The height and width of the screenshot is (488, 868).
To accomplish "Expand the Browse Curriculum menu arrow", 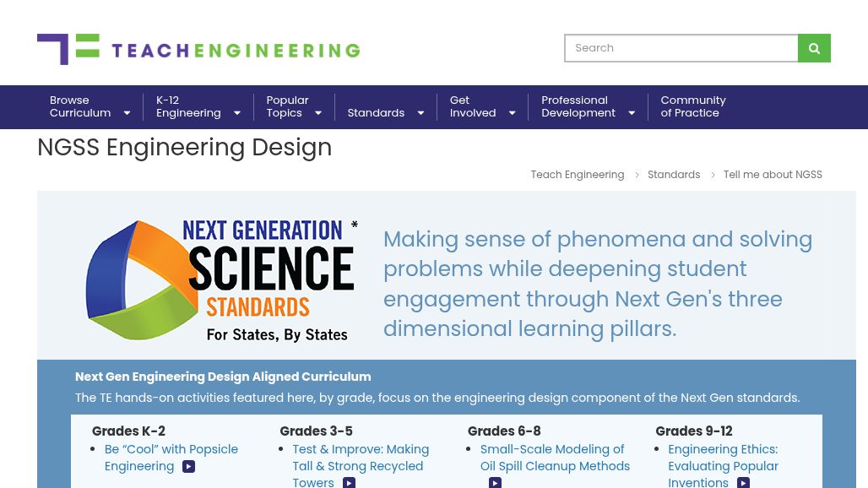I will tap(127, 113).
